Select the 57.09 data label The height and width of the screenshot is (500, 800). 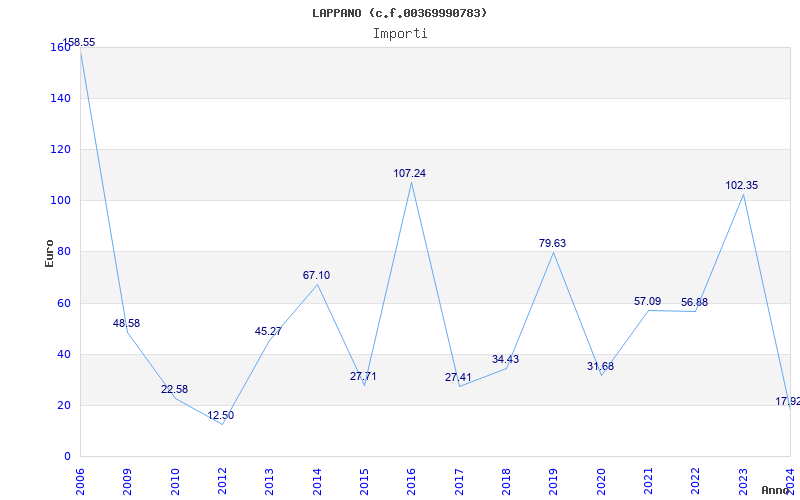click(647, 302)
